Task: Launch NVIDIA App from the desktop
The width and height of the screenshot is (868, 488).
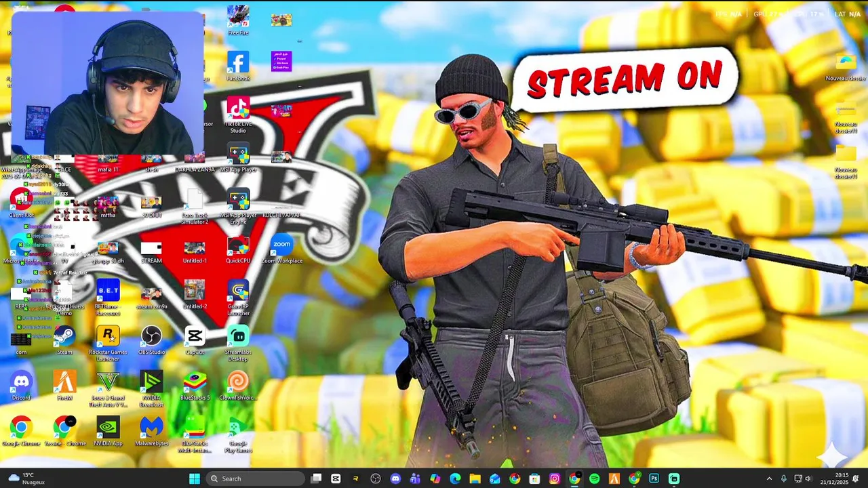Action: pyautogui.click(x=108, y=431)
